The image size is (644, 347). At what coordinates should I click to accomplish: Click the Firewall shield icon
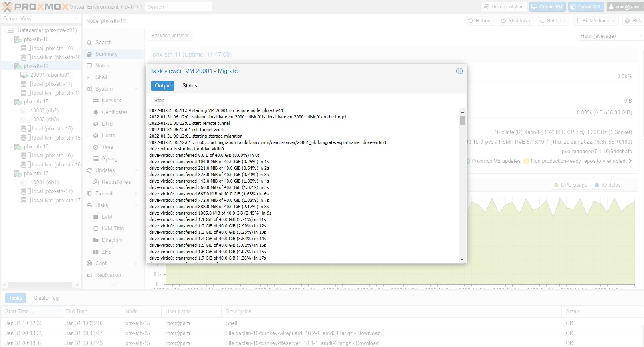tap(89, 194)
